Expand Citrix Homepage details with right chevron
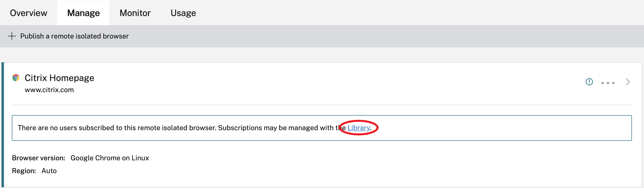 click(627, 82)
